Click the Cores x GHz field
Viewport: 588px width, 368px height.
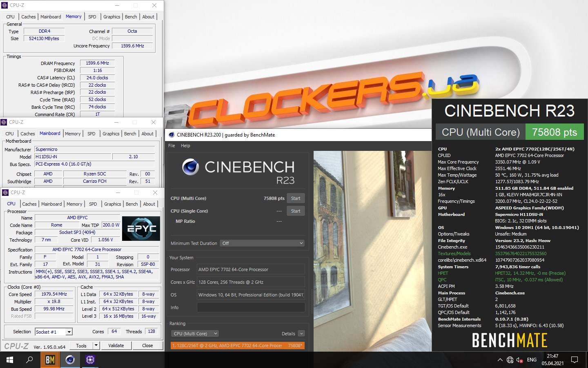[251, 282]
